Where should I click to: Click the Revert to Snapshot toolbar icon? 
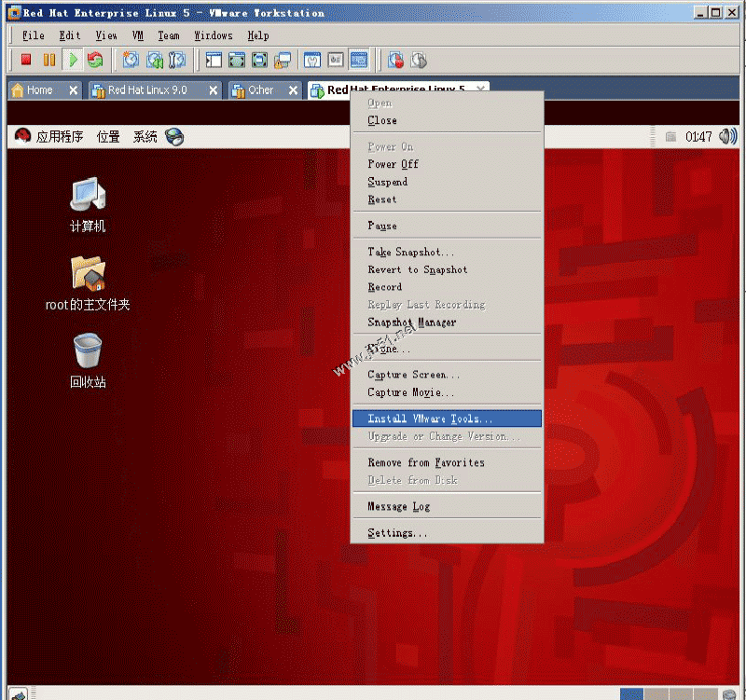click(x=154, y=60)
